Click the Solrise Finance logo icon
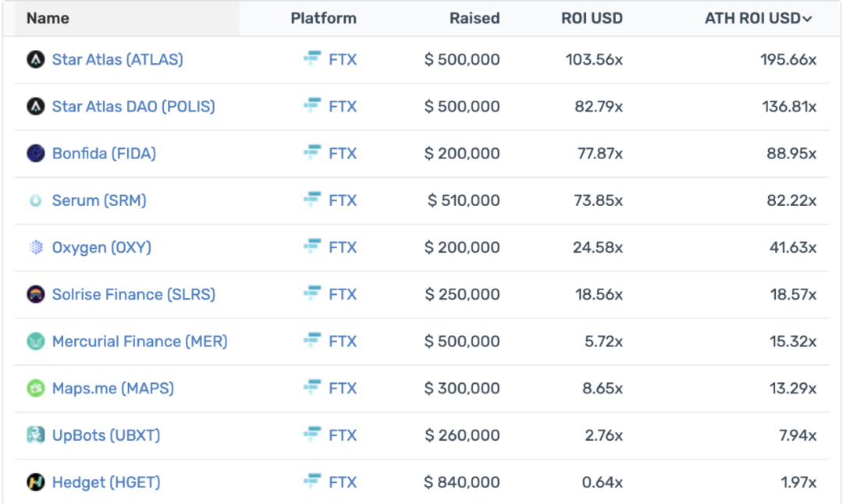Viewport: 843px width, 504px height. (36, 294)
